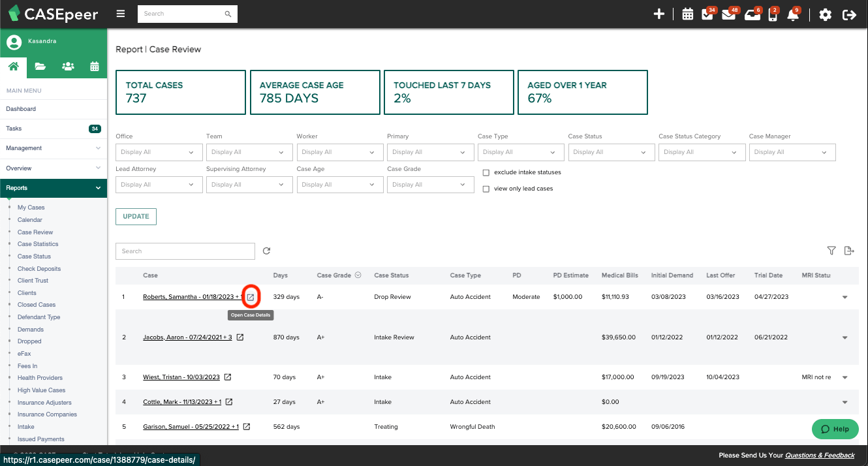The image size is (868, 466).
Task: Open case details icon for Wiest, Tristan
Action: pos(227,377)
